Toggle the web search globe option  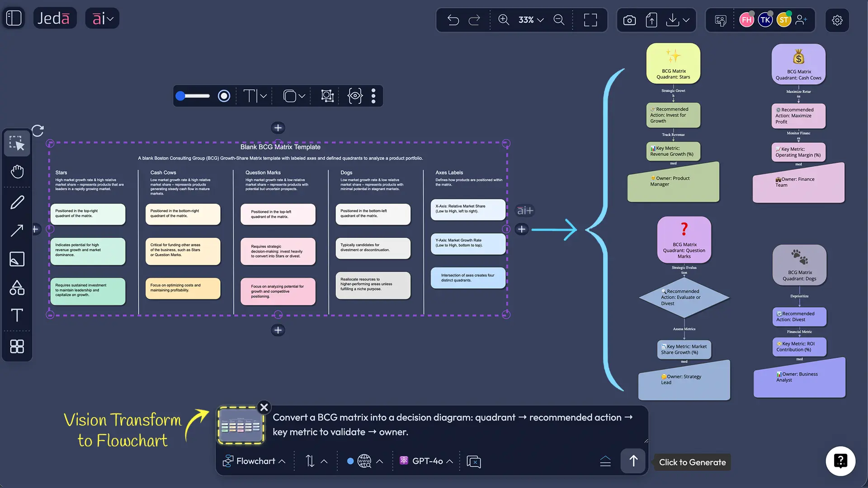click(x=364, y=461)
